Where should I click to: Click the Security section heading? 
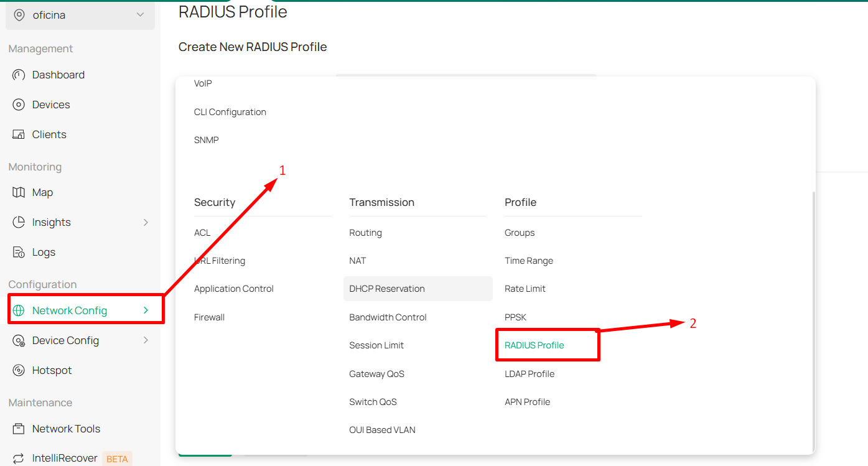coord(215,202)
